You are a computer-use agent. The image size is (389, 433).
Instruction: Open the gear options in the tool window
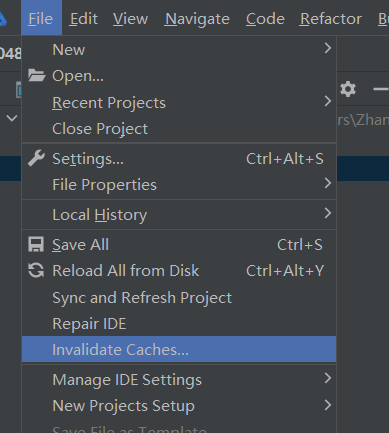tap(348, 89)
